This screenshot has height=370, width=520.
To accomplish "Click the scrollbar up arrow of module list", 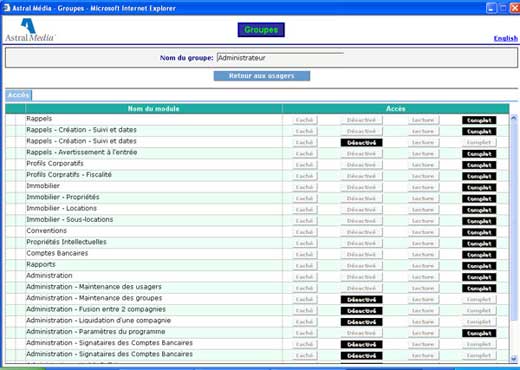I will [x=514, y=118].
